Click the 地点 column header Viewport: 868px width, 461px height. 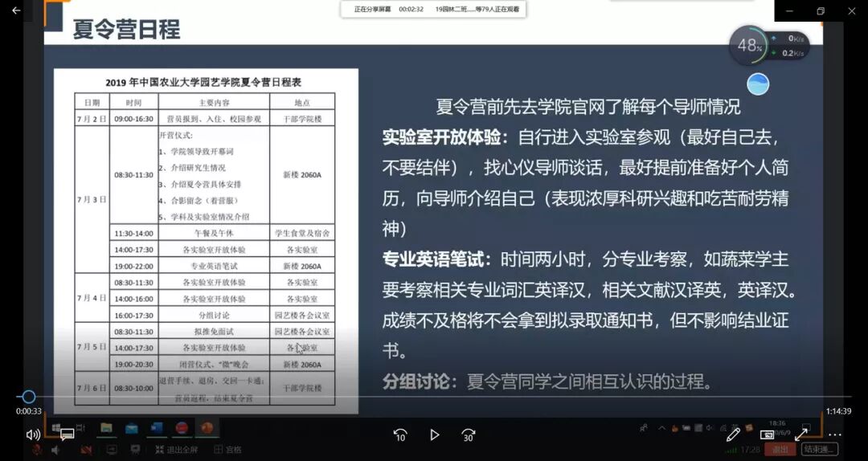pyautogui.click(x=302, y=102)
